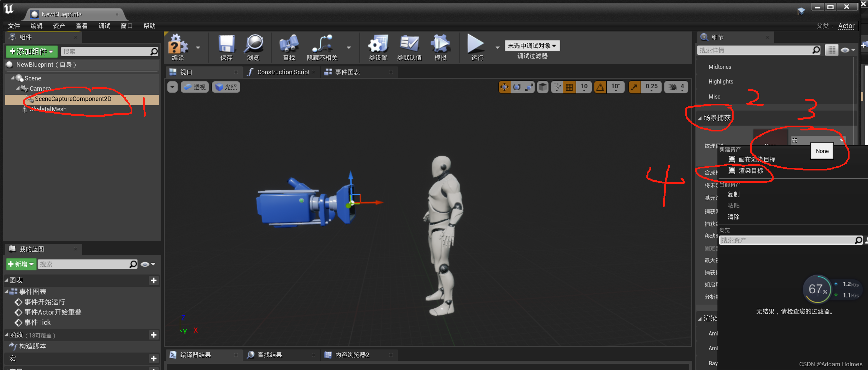
Task: Click the green 添加组件 button
Action: (x=31, y=52)
